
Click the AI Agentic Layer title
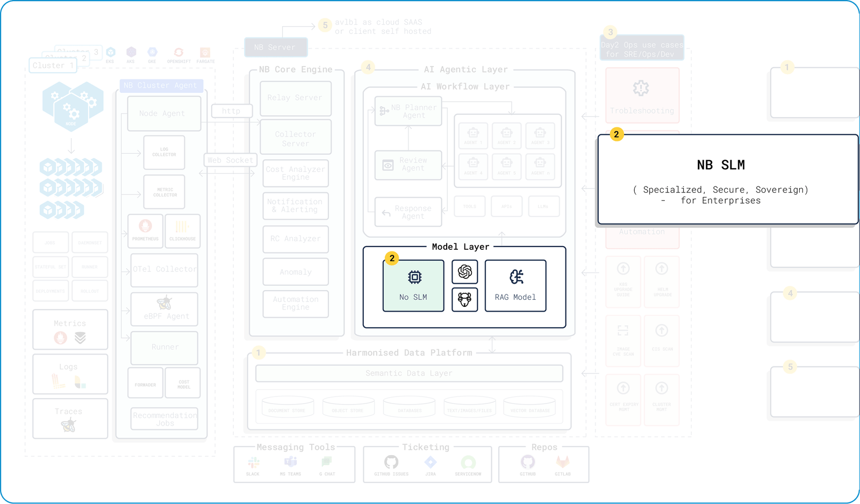pos(465,69)
